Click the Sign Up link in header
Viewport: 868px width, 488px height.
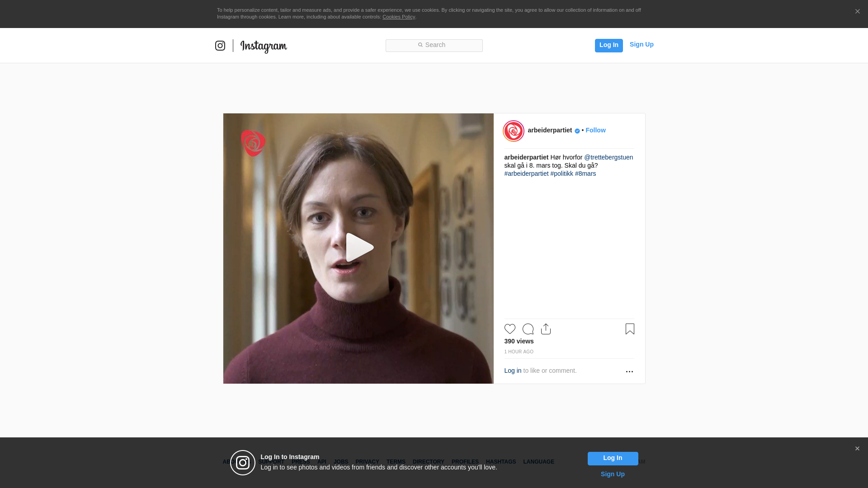[x=642, y=44]
